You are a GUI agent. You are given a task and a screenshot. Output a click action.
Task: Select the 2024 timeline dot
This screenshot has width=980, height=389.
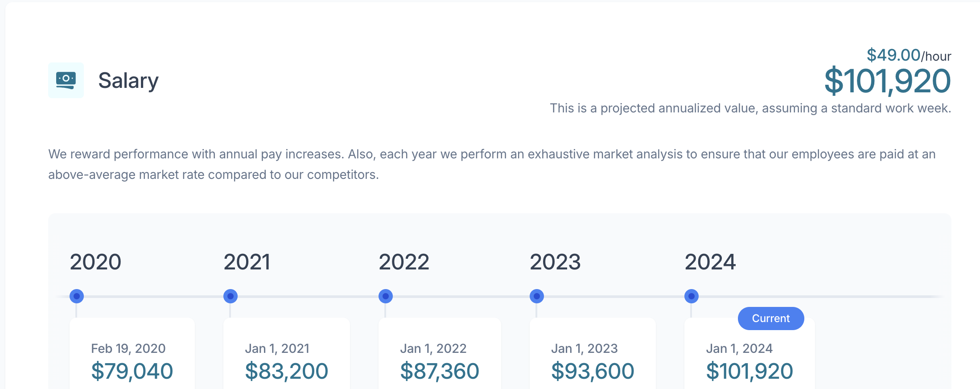click(692, 296)
